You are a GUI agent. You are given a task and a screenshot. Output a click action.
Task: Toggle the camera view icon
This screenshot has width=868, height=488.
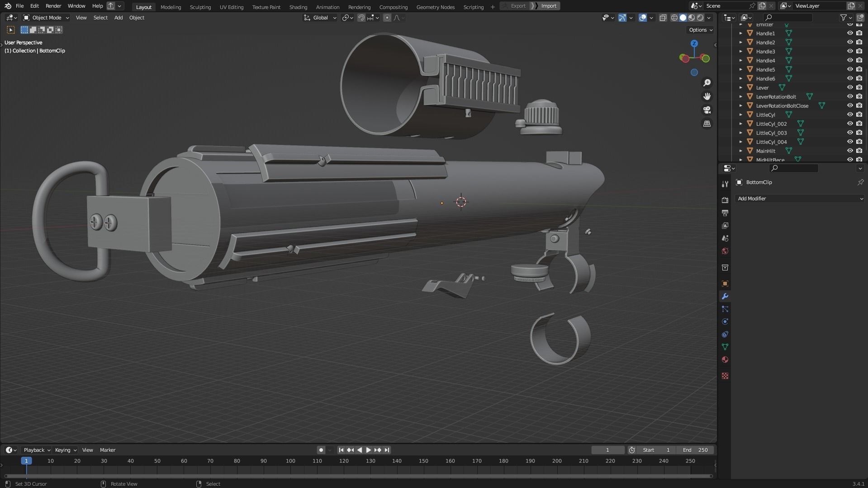coord(707,110)
